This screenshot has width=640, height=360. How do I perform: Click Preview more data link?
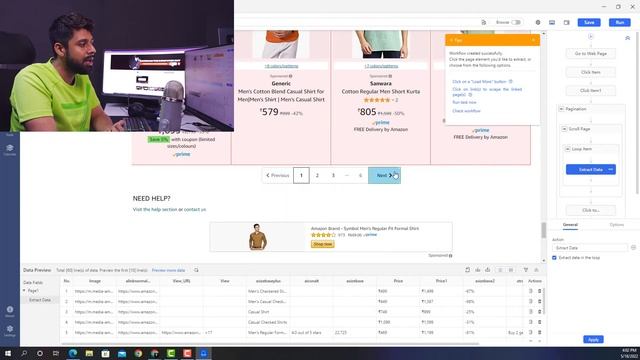[x=168, y=270]
